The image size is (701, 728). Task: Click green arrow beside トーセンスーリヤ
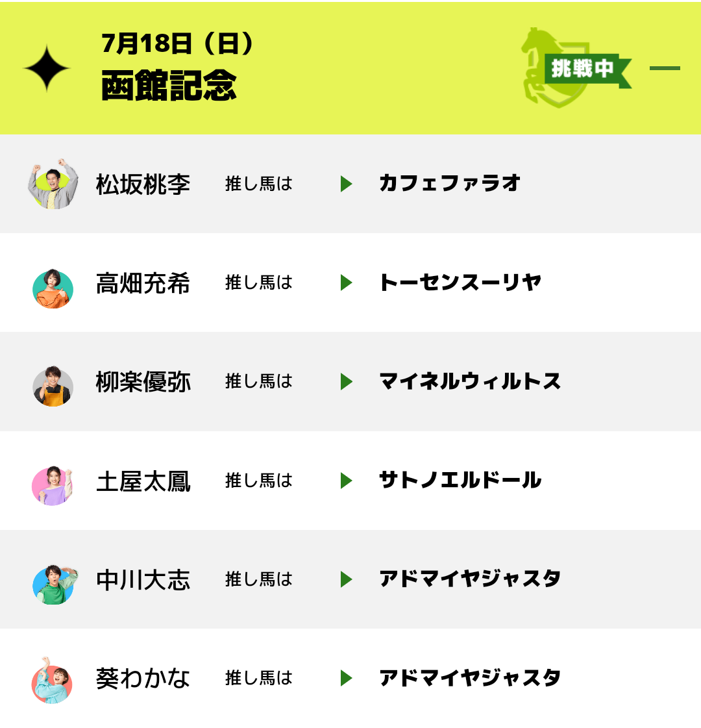tap(346, 282)
